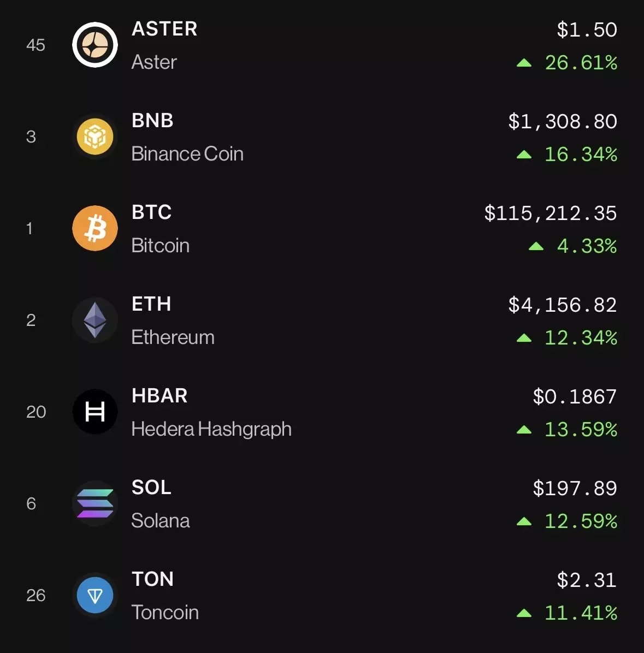The width and height of the screenshot is (644, 653).
Task: Click BNB's 16.34% change value
Action: pyautogui.click(x=581, y=155)
